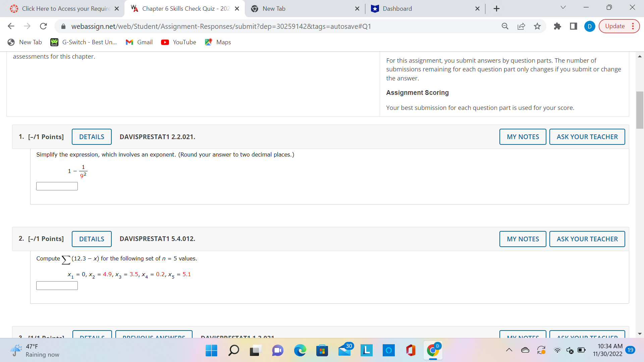This screenshot has height=362, width=644.
Task: Open browser side panel icon
Action: (x=574, y=26)
